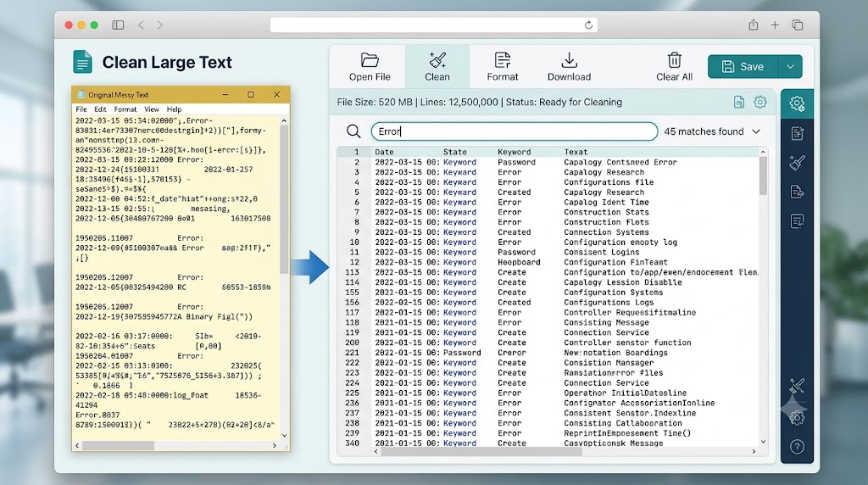Choose the upper cleaning brush sidebar icon
The image size is (868, 485).
point(797,162)
